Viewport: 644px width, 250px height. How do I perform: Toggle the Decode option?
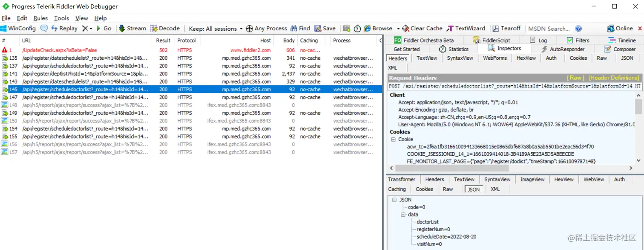[x=165, y=28]
